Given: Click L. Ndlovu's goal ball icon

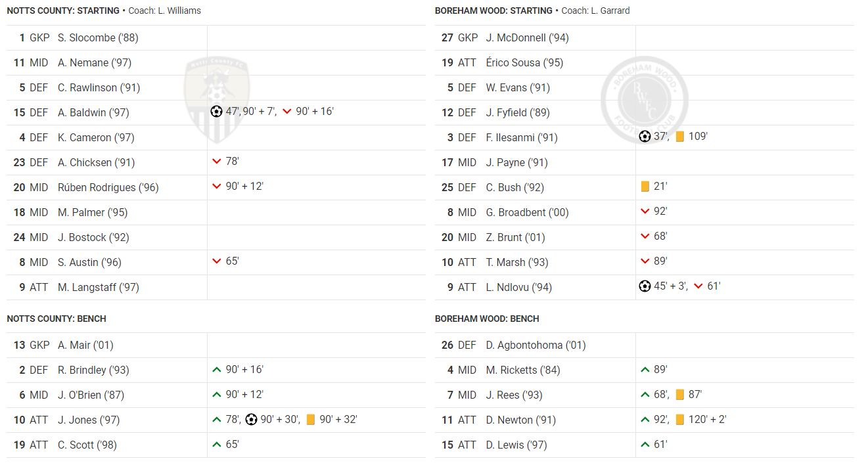Looking at the screenshot, I should (x=645, y=286).
